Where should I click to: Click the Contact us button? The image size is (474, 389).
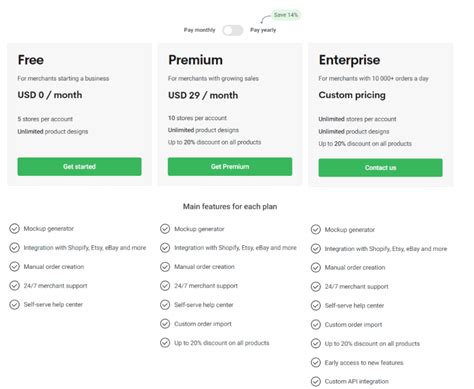coord(380,168)
